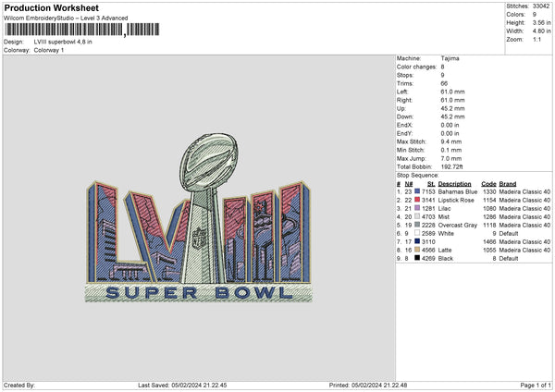Click the 'Color changes:' label
555x392 pixels.
pos(416,67)
